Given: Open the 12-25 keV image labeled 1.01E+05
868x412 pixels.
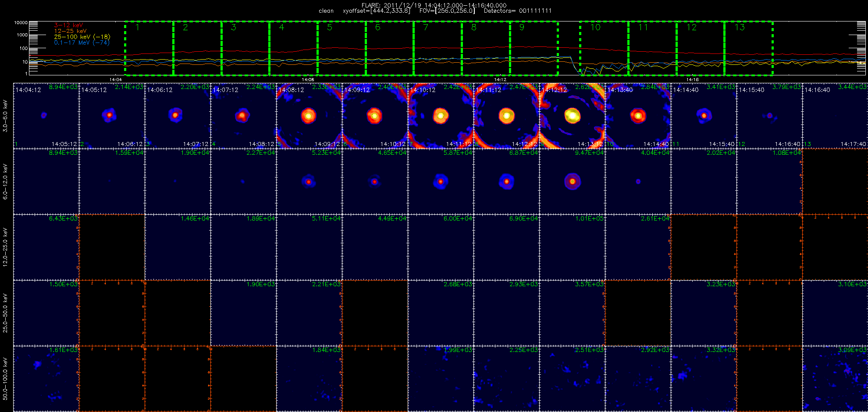Looking at the screenshot, I should tap(572, 247).
